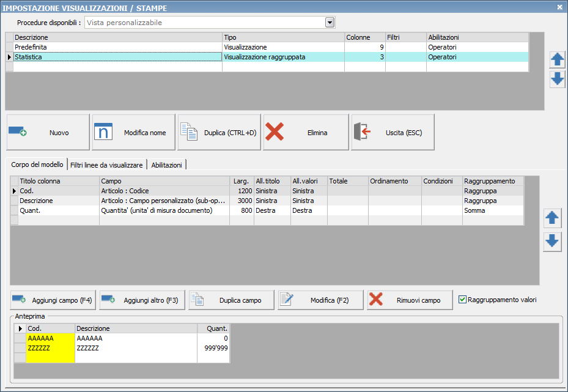
Task: Click the Titolo colonna header
Action: click(x=59, y=181)
